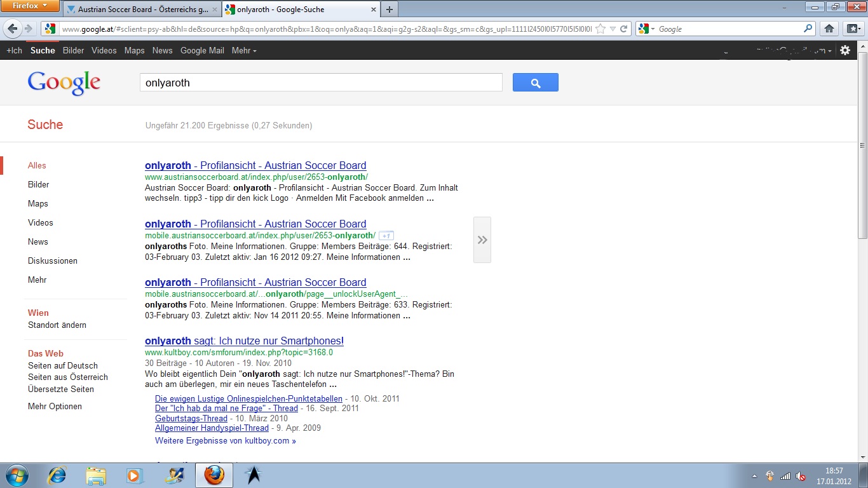This screenshot has height=488, width=868.
Task: Click the Google logo
Action: pyautogui.click(x=64, y=83)
